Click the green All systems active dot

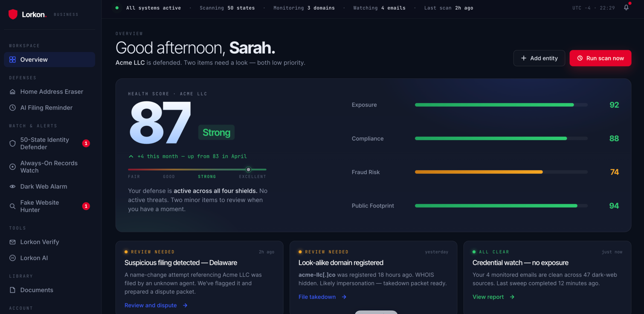[117, 8]
